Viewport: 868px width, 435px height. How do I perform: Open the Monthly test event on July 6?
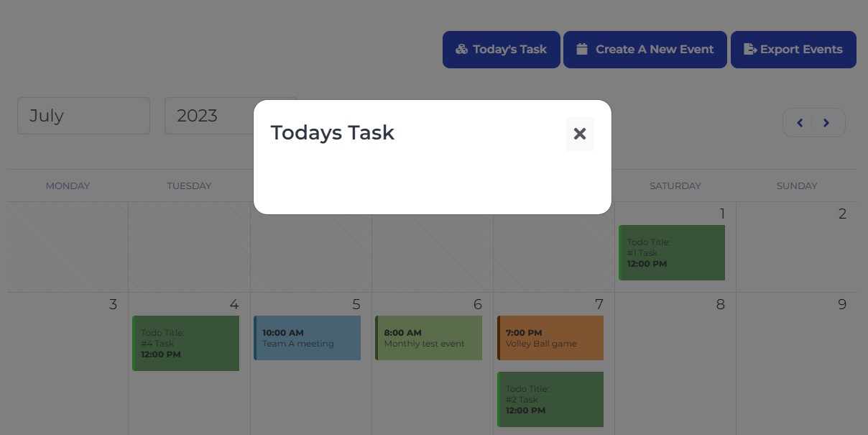point(428,338)
